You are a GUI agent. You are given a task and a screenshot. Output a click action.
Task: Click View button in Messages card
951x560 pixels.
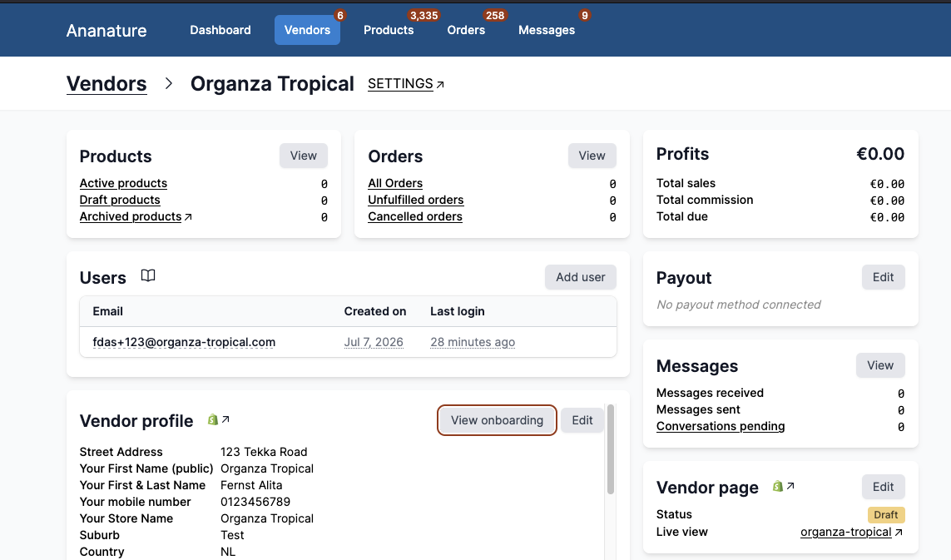880,365
